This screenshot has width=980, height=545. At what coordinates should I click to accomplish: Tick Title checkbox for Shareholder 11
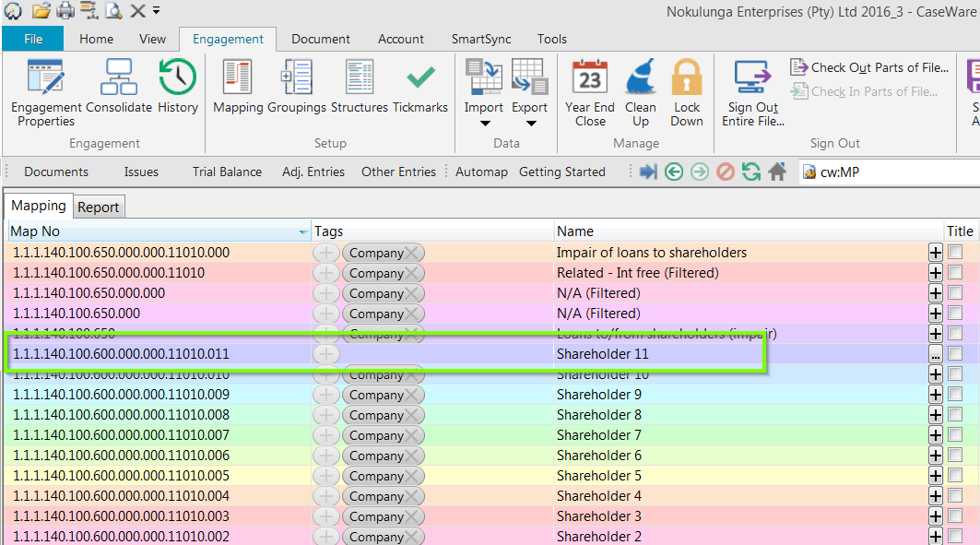[x=955, y=354]
